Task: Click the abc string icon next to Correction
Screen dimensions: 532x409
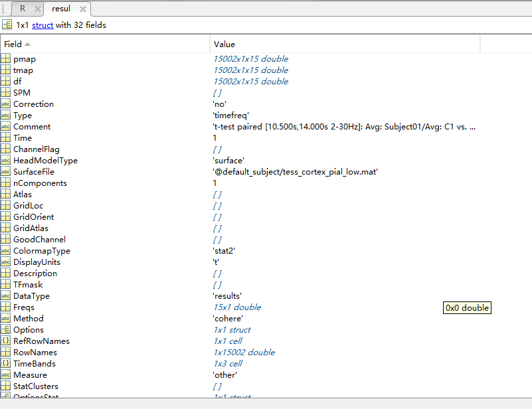Action: pos(6,104)
